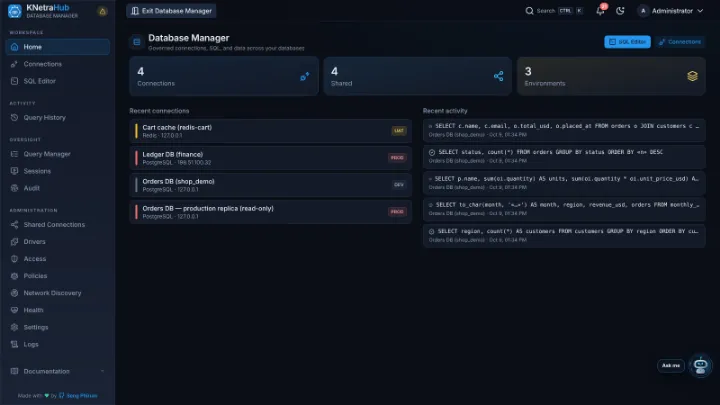Click Exit Database Manager button
Image resolution: width=720 pixels, height=405 pixels.
(171, 11)
